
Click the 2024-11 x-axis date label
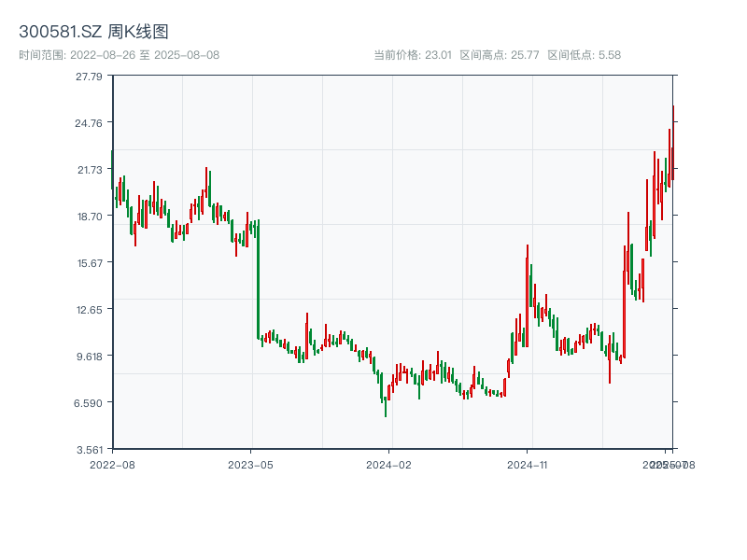(x=527, y=464)
